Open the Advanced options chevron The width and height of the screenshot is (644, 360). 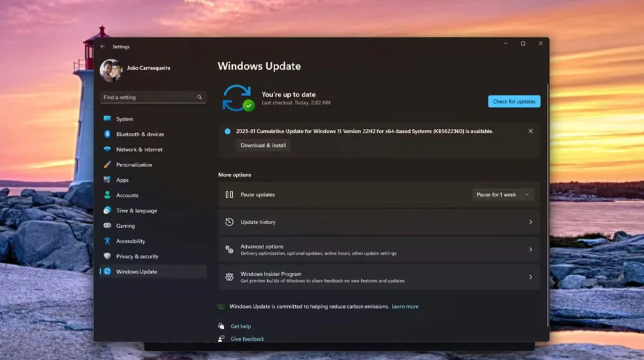tap(530, 249)
